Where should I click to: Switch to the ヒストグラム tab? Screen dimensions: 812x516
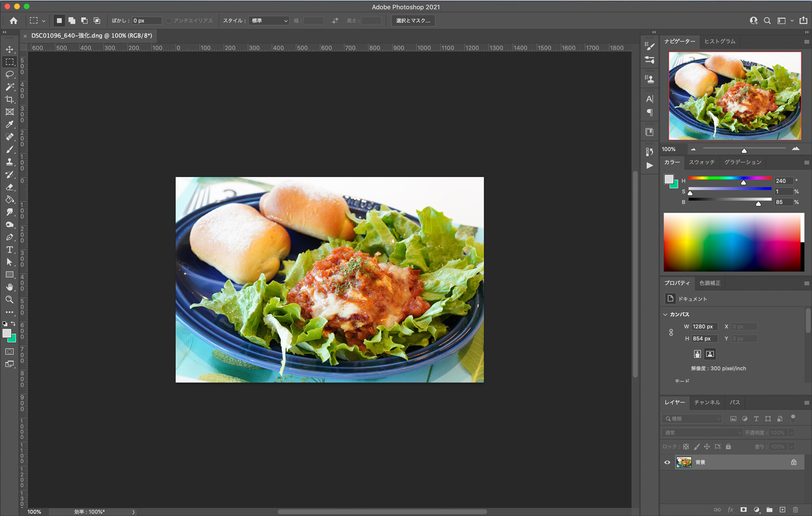[719, 42]
